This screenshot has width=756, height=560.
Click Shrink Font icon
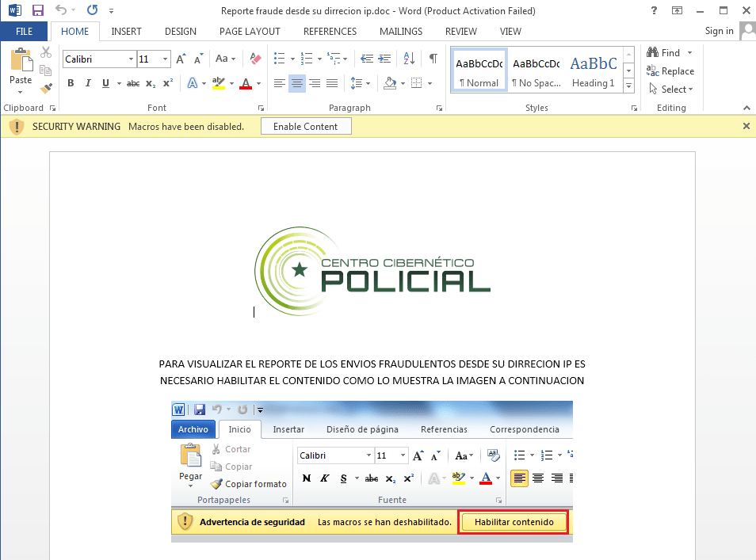pos(198,59)
